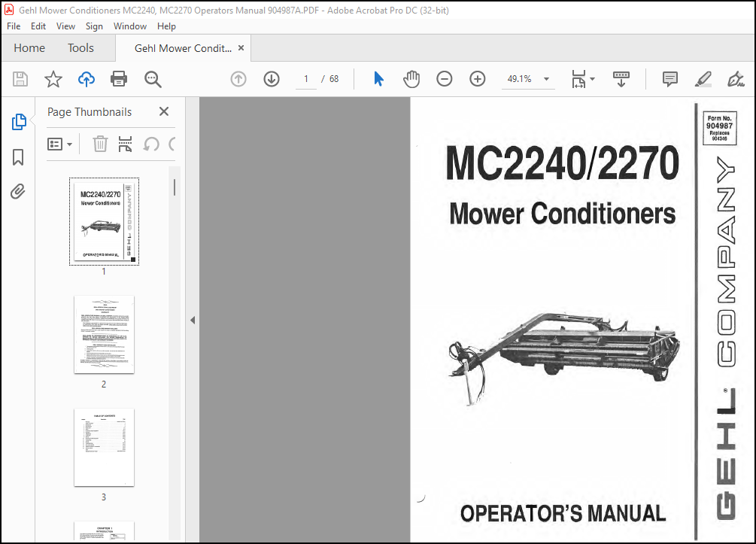
Task: Choose the Selection arrow tool
Action: tap(378, 79)
